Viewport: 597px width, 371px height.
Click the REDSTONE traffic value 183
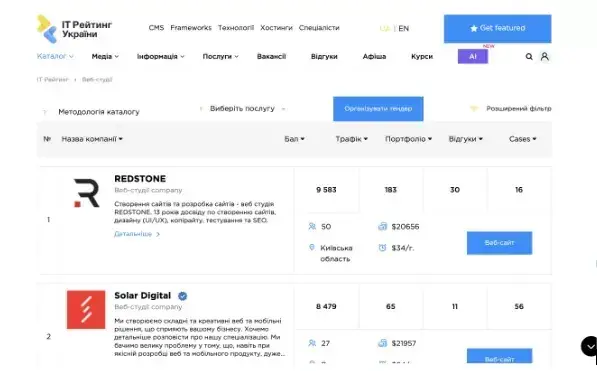391,190
